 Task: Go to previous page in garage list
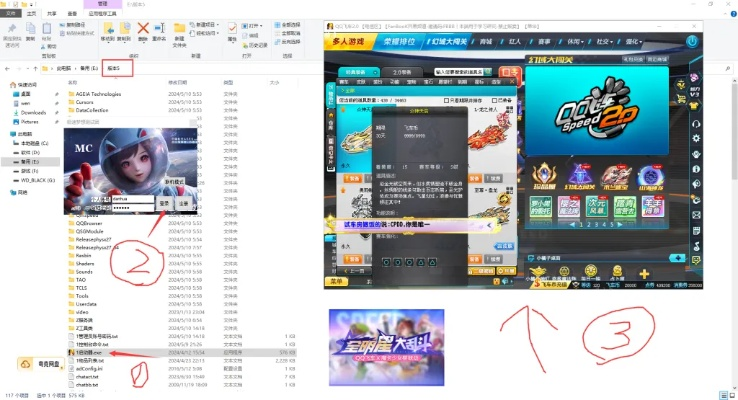pos(354,271)
